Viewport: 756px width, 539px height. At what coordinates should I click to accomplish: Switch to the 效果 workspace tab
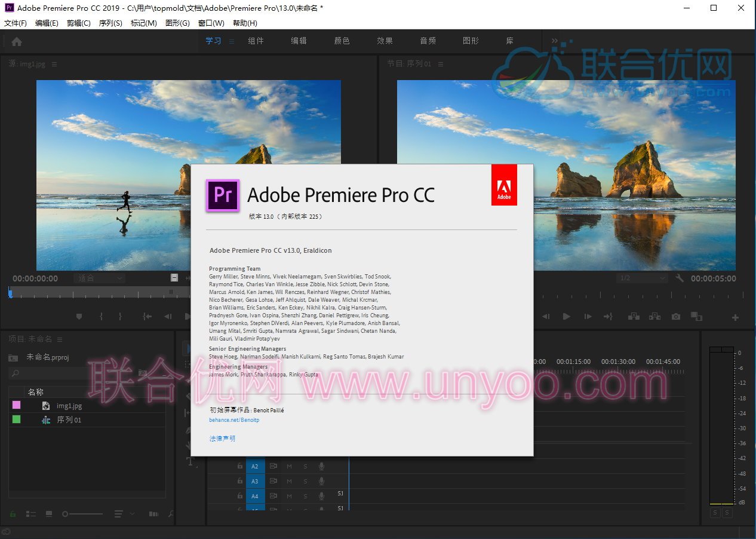385,41
